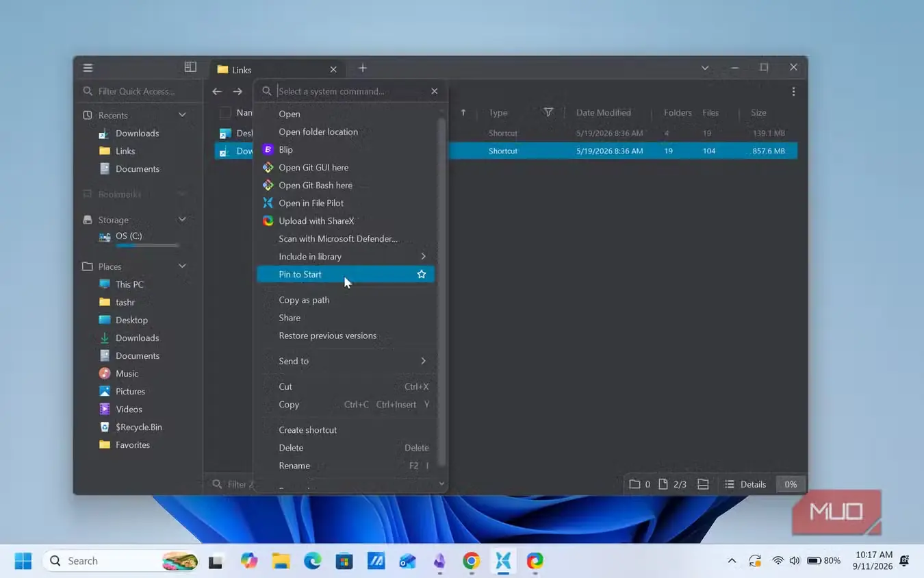924x578 pixels.
Task: Toggle the select-all checkbox in header
Action: (225, 112)
